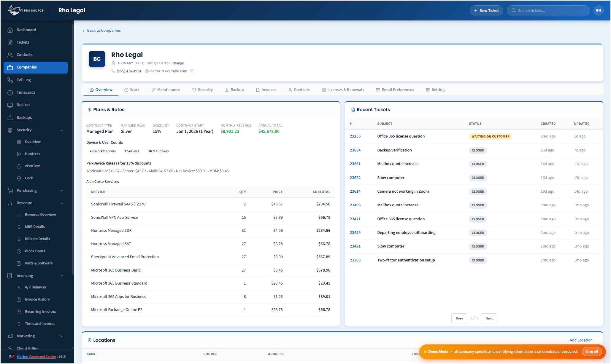This screenshot has height=364, width=611.
Task: Click the Backups upload icon
Action: pyautogui.click(x=10, y=118)
